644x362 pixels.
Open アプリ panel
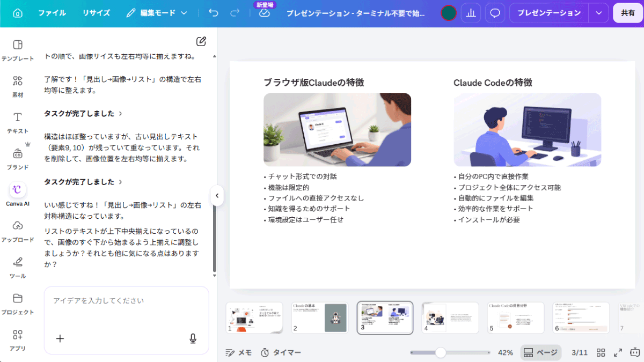(18, 340)
